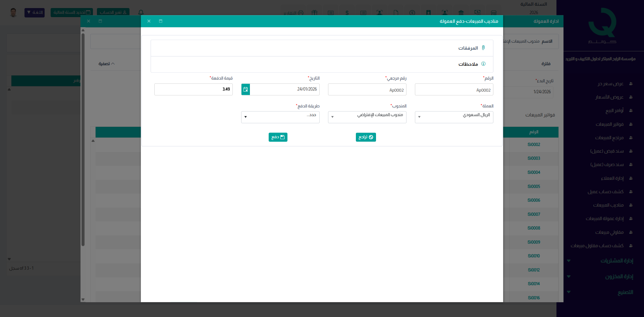Open the العملة currency dropdown
Image resolution: width=644 pixels, height=317 pixels.
click(454, 117)
